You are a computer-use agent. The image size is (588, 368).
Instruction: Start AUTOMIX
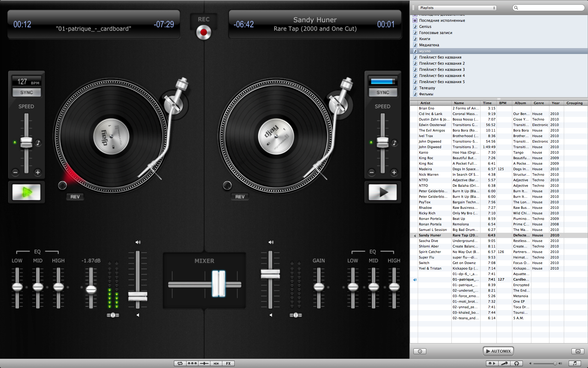click(x=498, y=351)
